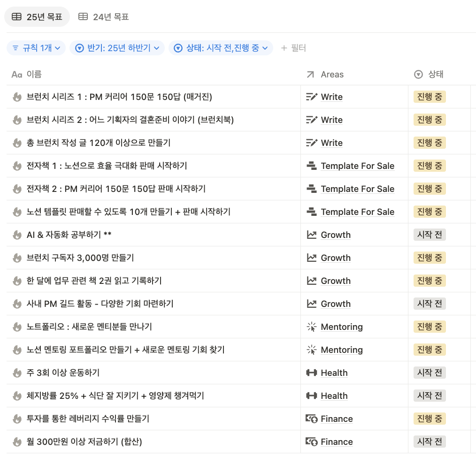Open the 상태: 시작 전,진행 중 filter dropdown
This screenshot has height=458, width=476.
221,48
